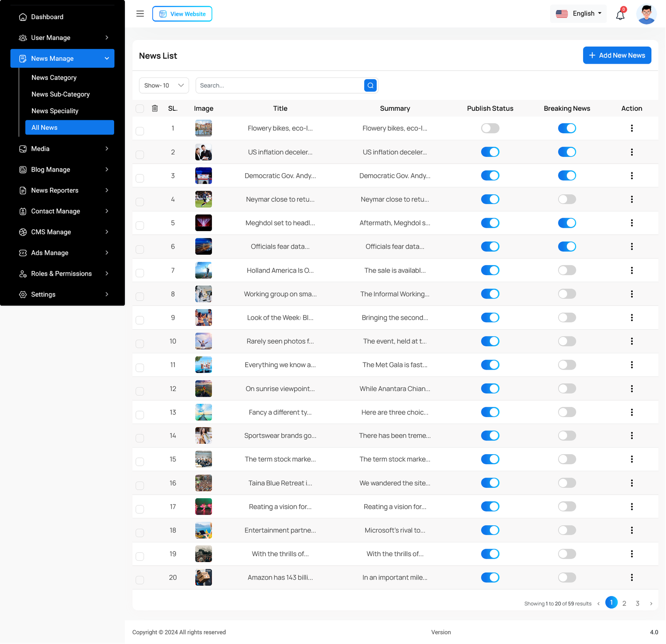Viewport: 666px width, 644px height.
Task: Click the View Website button
Action: (182, 14)
